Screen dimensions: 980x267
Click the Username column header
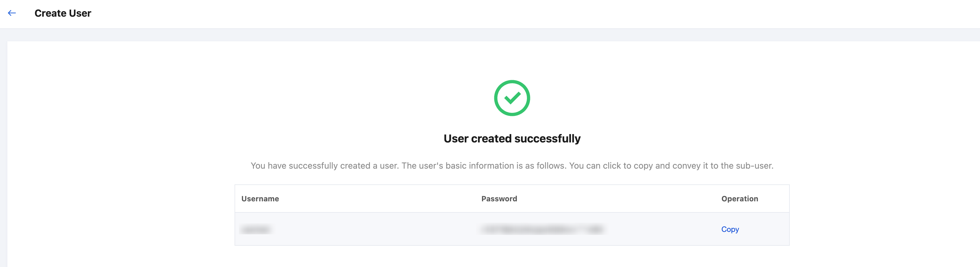pyautogui.click(x=260, y=199)
